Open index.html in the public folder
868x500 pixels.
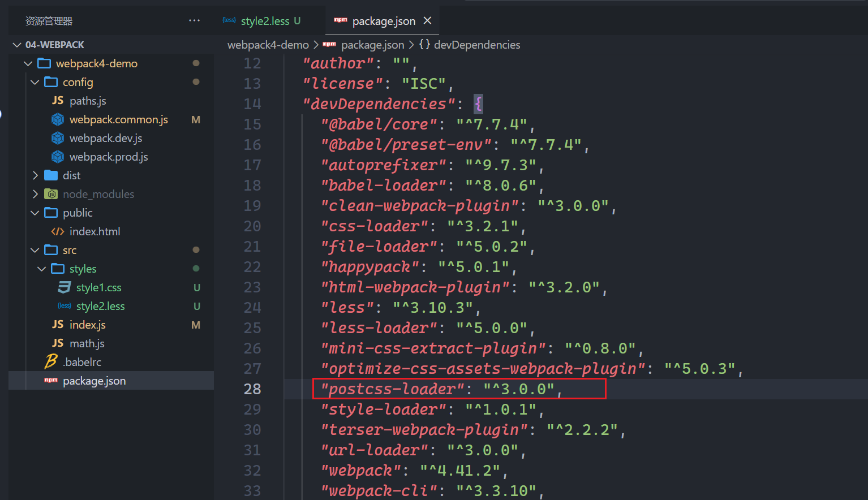94,231
